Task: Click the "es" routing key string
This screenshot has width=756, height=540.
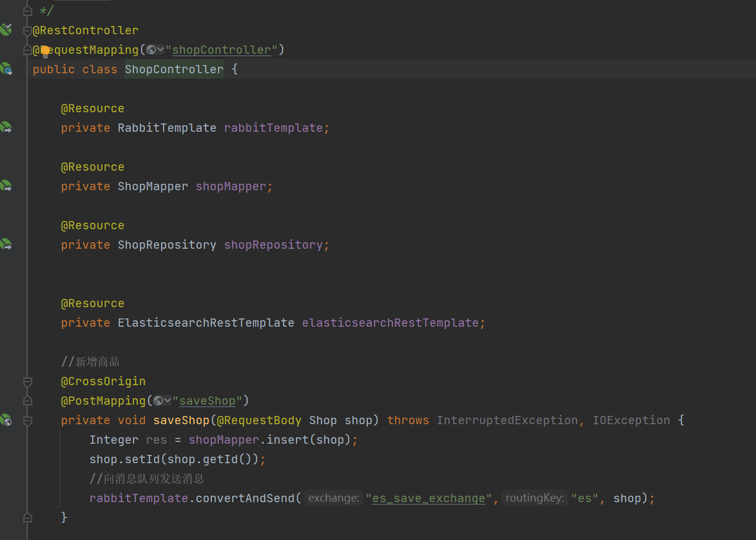Action: [x=585, y=498]
